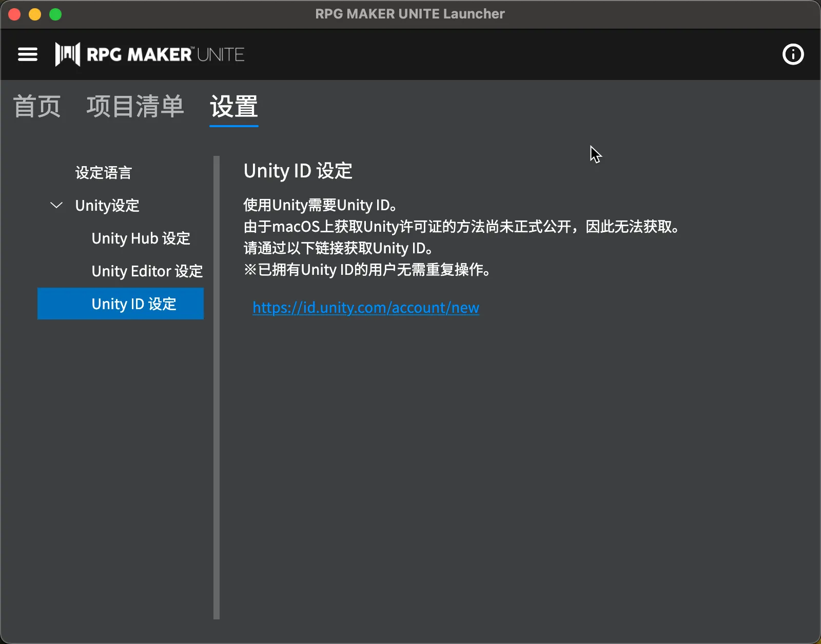Select the Unity设定 tree item
This screenshot has width=821, height=644.
point(107,206)
